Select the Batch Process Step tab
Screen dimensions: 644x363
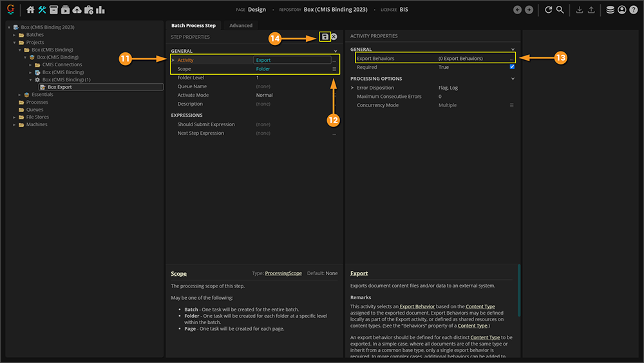(x=193, y=26)
